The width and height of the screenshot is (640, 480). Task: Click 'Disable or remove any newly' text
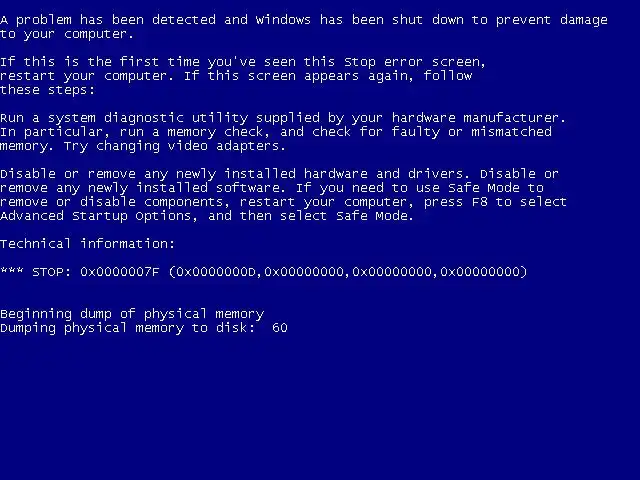click(x=108, y=174)
